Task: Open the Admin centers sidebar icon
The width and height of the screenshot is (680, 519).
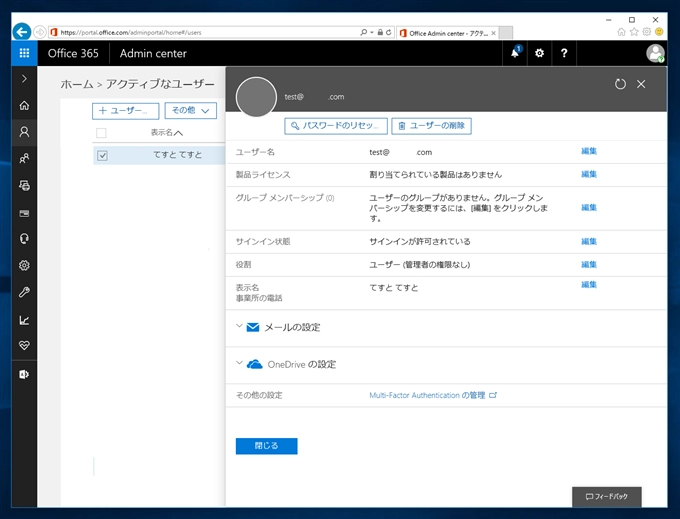Action: (x=24, y=375)
